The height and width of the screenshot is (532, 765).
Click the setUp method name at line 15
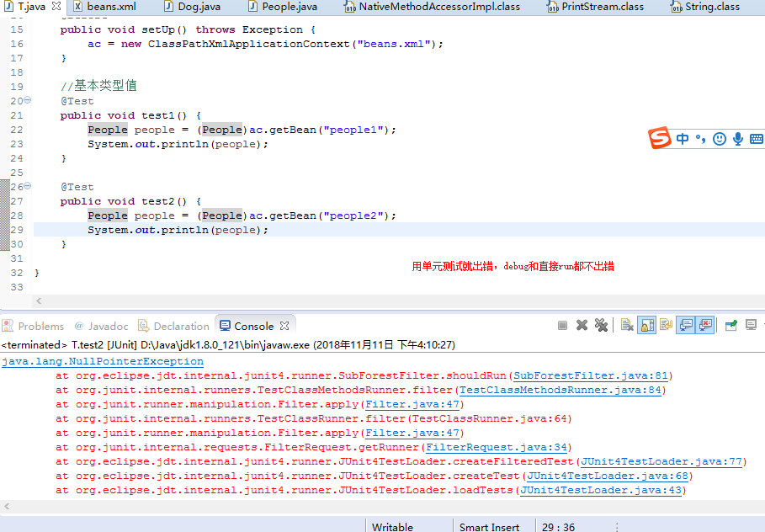[157, 29]
